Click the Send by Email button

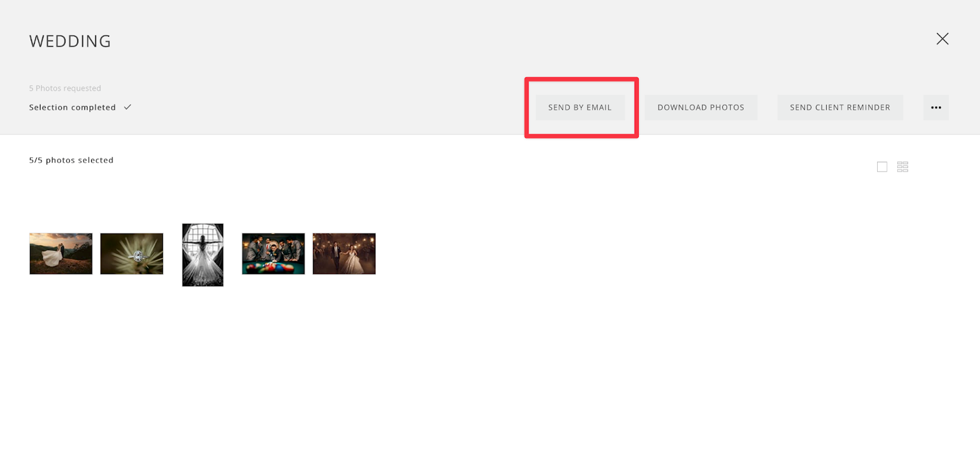[x=580, y=107]
